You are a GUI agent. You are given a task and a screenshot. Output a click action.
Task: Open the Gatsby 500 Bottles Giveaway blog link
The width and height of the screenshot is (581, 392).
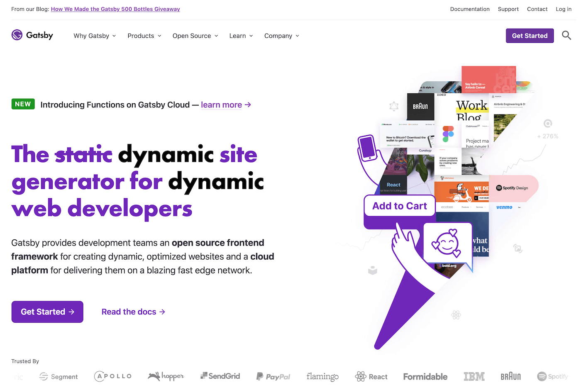[115, 9]
